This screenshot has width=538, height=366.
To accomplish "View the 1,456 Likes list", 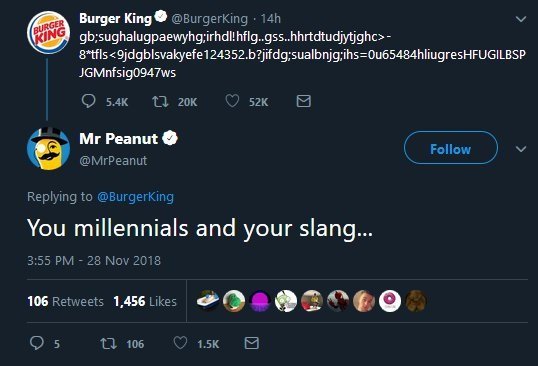I will pos(145,302).
